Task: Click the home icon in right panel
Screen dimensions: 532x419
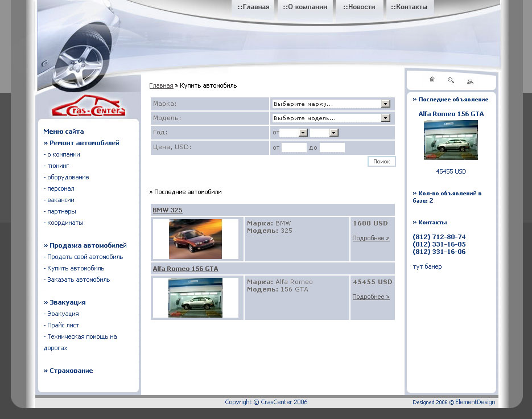Action: click(x=432, y=80)
